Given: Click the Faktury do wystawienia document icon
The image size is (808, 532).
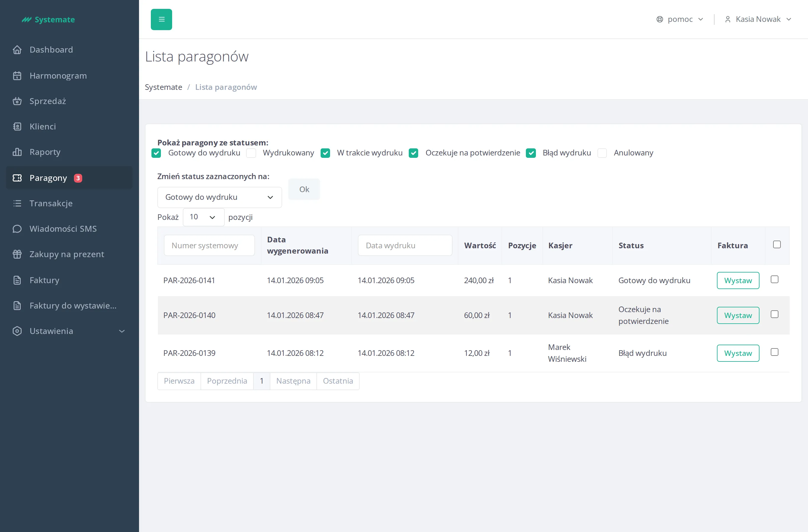Looking at the screenshot, I should pyautogui.click(x=17, y=306).
